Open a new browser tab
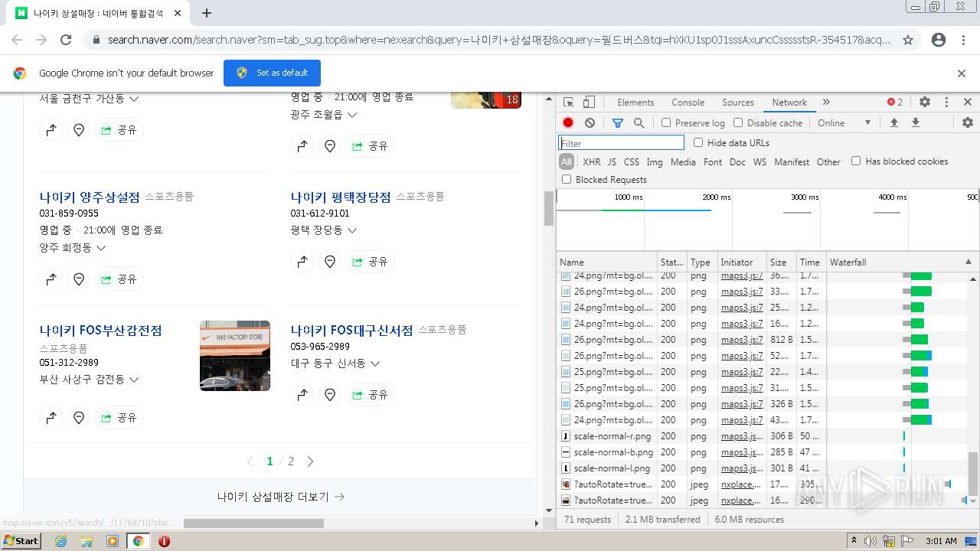 tap(207, 13)
